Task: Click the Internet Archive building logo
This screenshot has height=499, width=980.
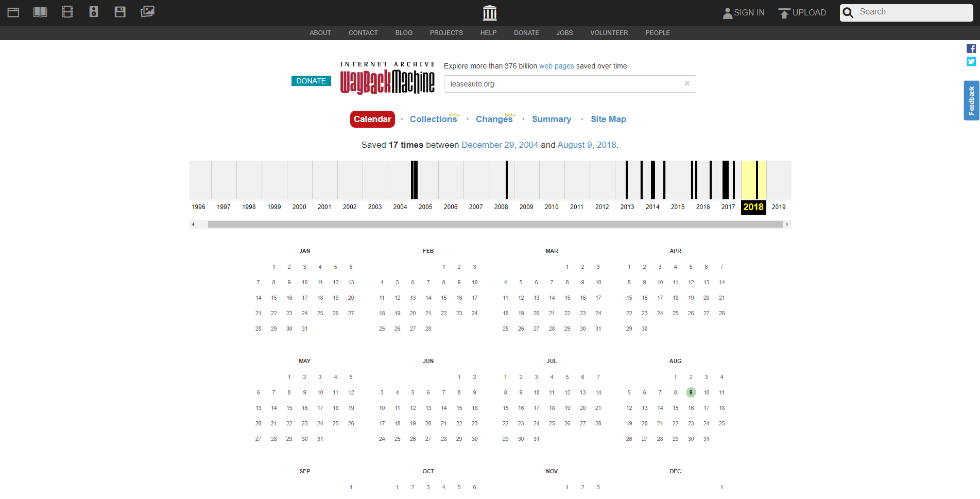Action: click(490, 13)
